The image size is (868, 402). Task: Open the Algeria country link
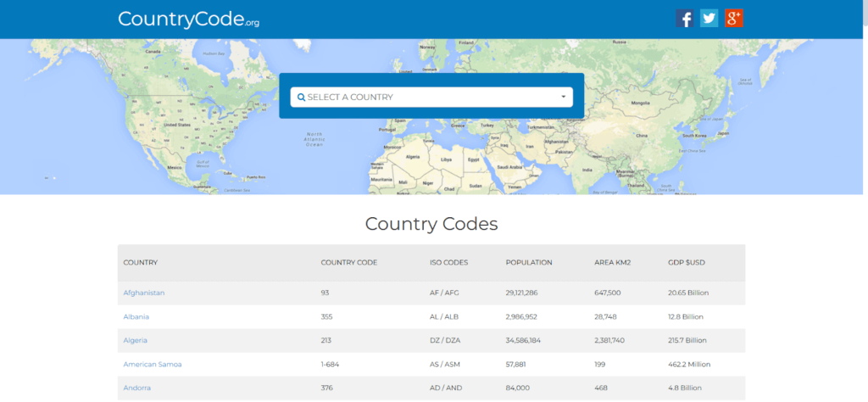tap(136, 340)
